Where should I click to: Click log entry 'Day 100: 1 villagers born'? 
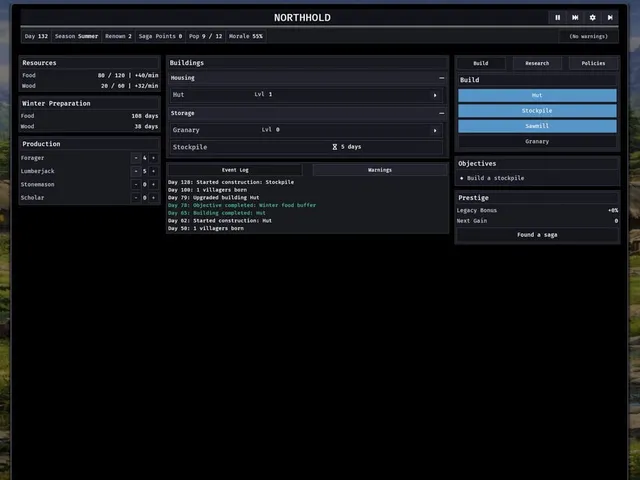(207, 190)
